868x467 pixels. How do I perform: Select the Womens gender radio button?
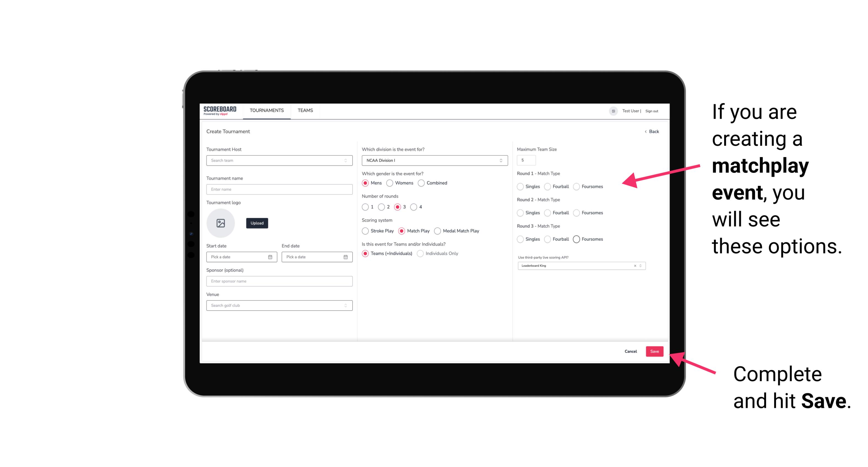click(x=390, y=183)
